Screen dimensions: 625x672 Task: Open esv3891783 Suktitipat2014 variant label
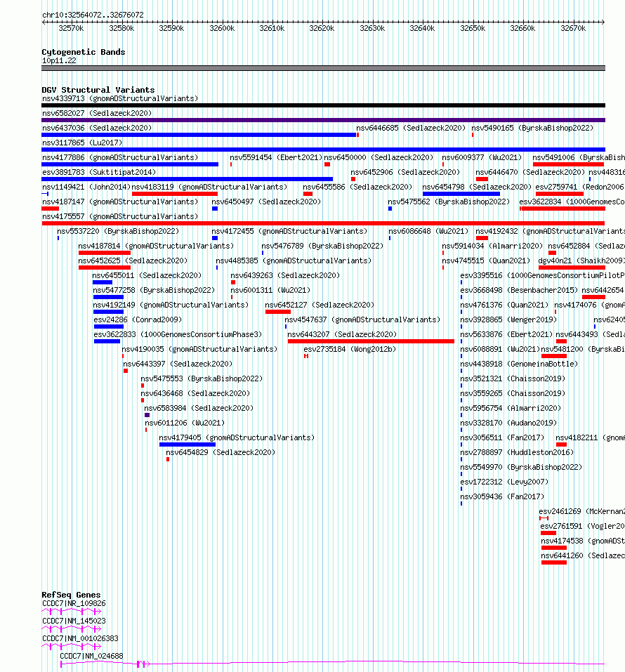99,172
